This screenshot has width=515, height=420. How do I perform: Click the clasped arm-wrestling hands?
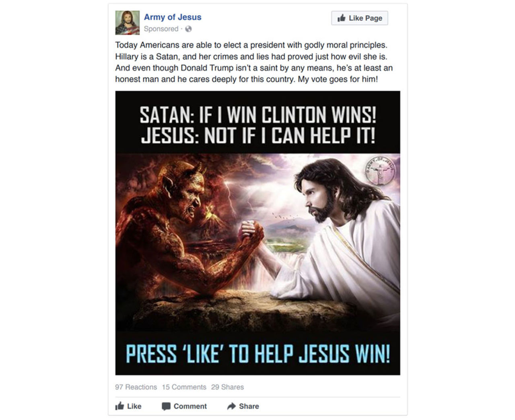click(250, 232)
